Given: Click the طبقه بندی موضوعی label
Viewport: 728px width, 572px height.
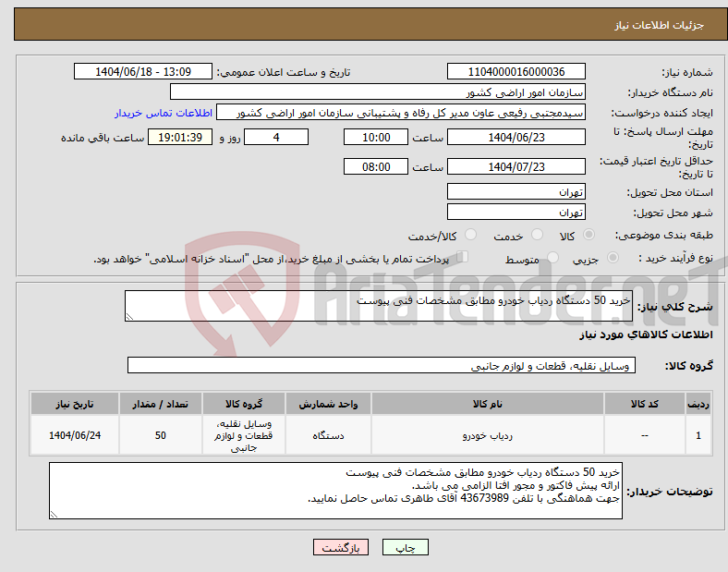Looking at the screenshot, I should tap(664, 235).
